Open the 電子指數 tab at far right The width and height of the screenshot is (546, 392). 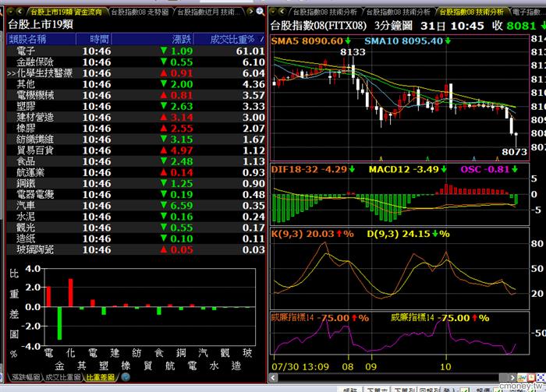point(528,12)
